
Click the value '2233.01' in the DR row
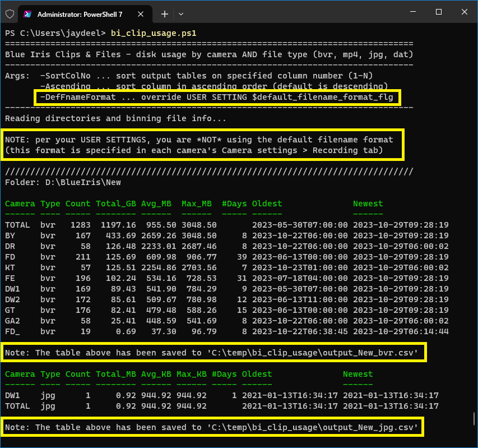point(159,246)
